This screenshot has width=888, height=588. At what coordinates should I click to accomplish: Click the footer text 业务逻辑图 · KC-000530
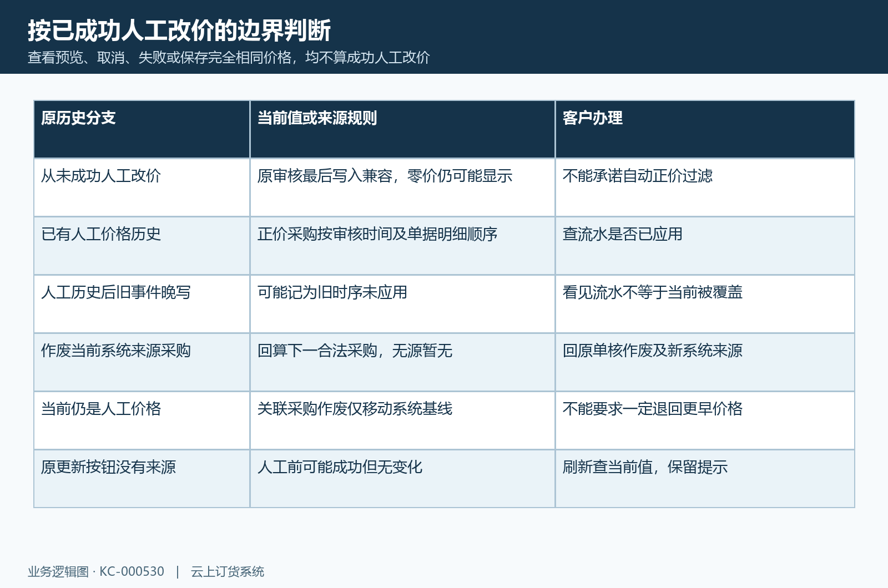click(96, 571)
